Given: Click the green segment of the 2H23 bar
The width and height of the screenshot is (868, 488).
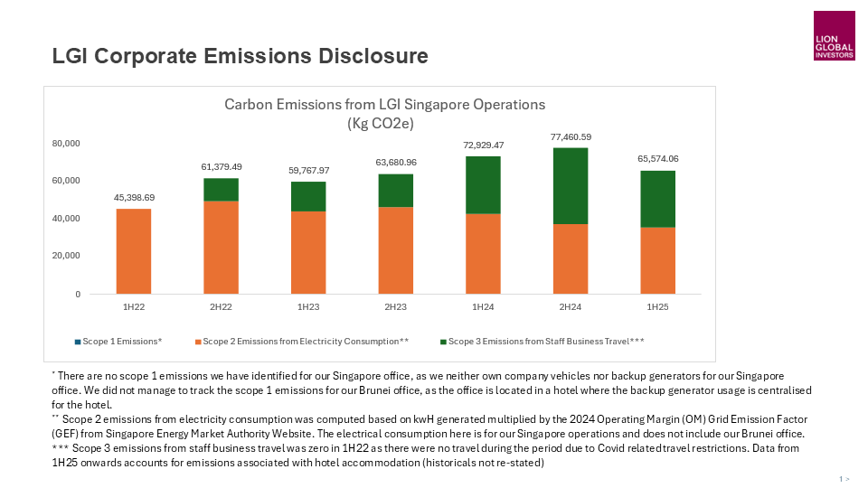Looking at the screenshot, I should (396, 191).
